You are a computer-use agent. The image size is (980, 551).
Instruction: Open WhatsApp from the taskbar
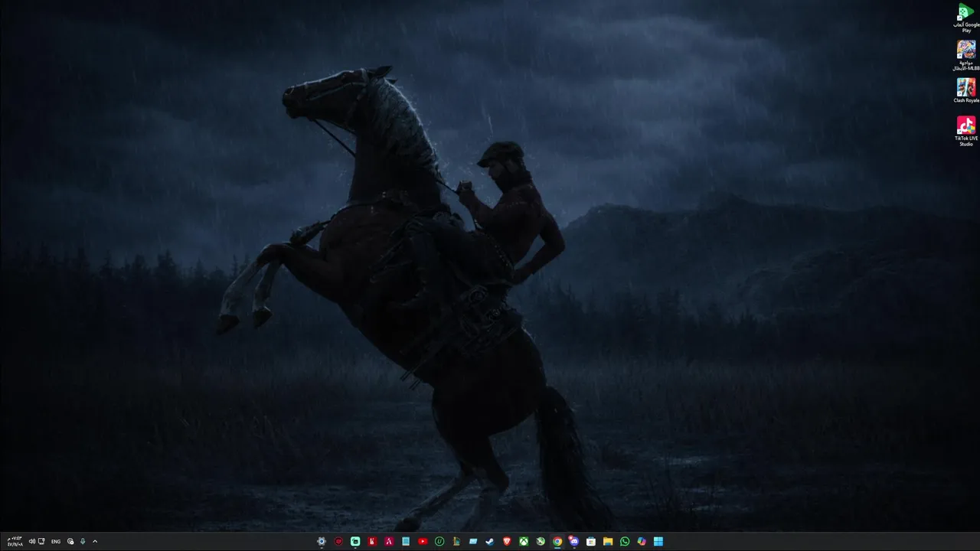[625, 541]
